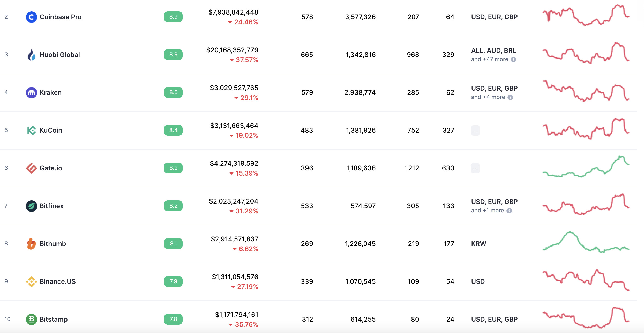The width and height of the screenshot is (644, 333).
Task: Click the KuCoin fiat supported dash placeholder
Action: [x=475, y=131]
